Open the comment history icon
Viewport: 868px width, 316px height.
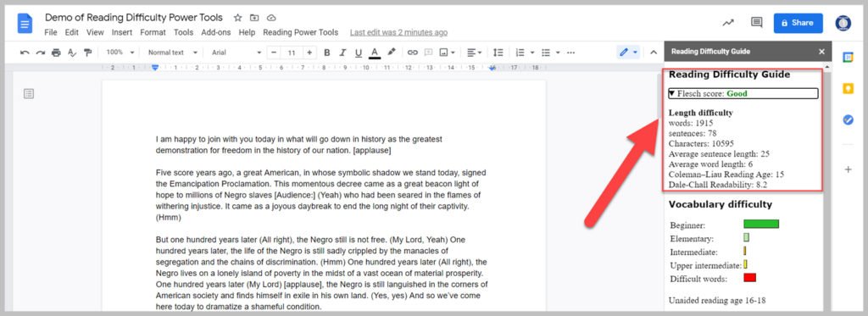click(x=756, y=23)
